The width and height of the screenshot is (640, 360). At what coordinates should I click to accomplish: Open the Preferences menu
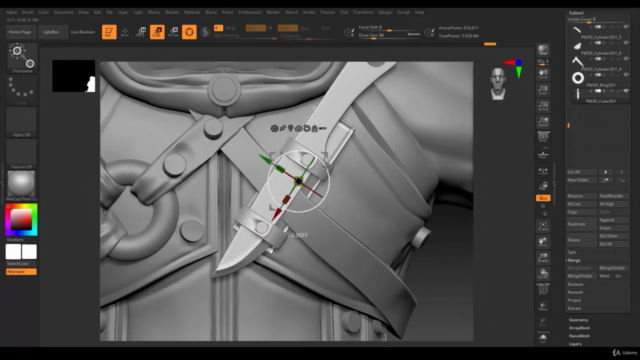click(250, 12)
